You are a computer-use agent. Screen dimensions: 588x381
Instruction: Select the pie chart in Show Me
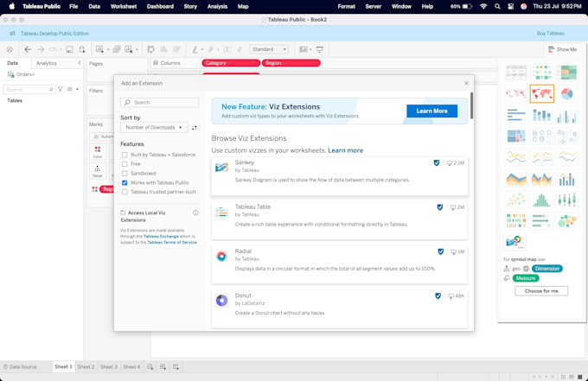[x=566, y=93]
